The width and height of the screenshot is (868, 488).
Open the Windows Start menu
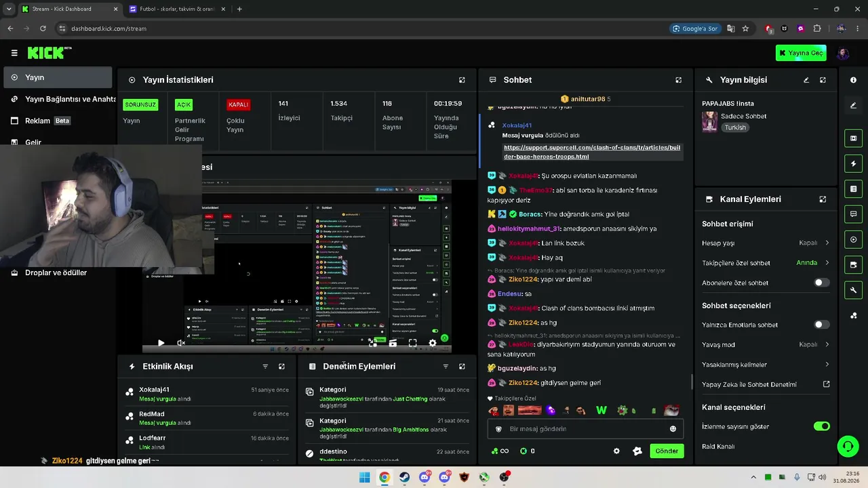pos(364,477)
